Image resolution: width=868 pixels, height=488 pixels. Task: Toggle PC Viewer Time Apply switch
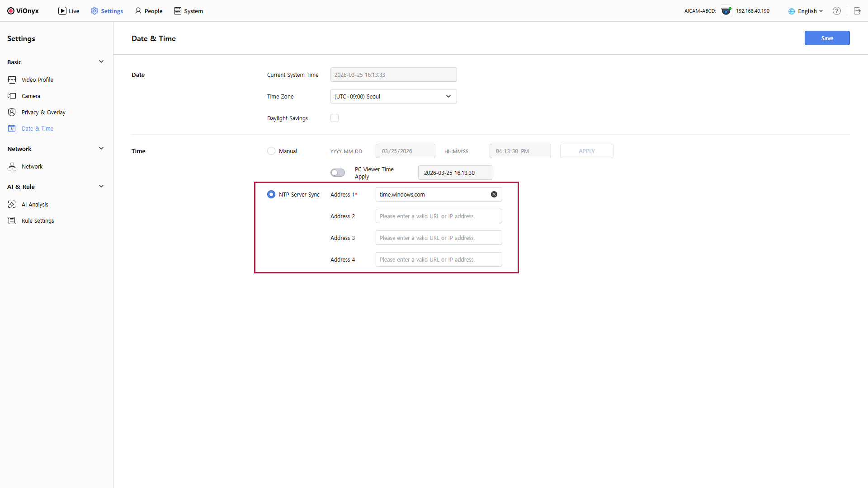(338, 173)
